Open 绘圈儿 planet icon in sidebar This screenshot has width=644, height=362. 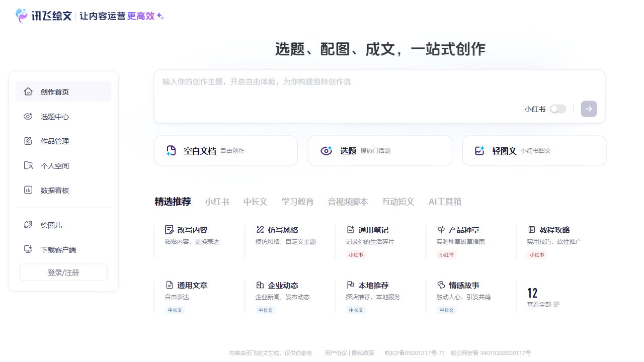28,225
